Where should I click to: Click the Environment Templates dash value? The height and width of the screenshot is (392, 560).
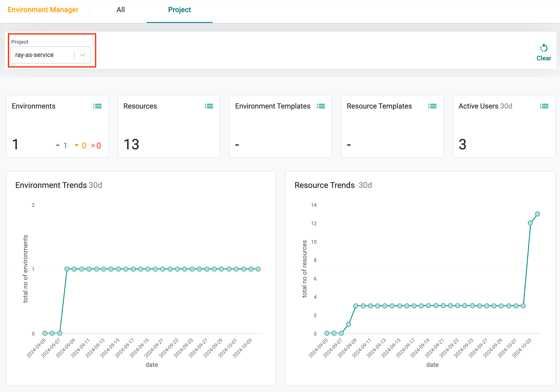(x=237, y=145)
